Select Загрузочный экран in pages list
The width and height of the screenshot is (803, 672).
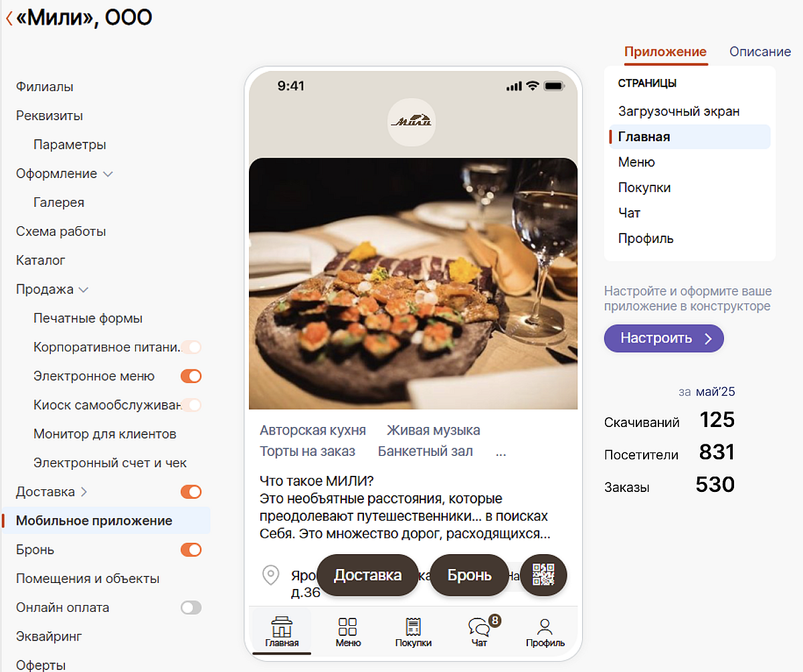click(679, 111)
